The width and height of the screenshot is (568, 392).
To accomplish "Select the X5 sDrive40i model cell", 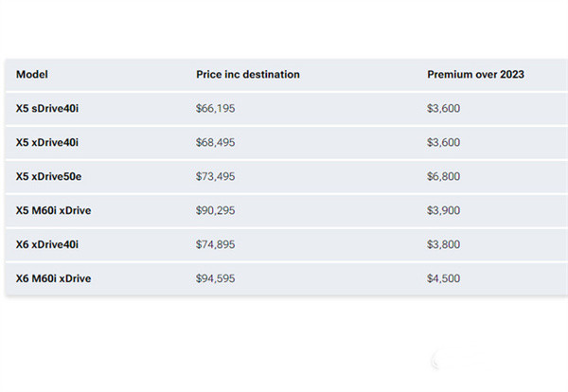I will coord(47,109).
